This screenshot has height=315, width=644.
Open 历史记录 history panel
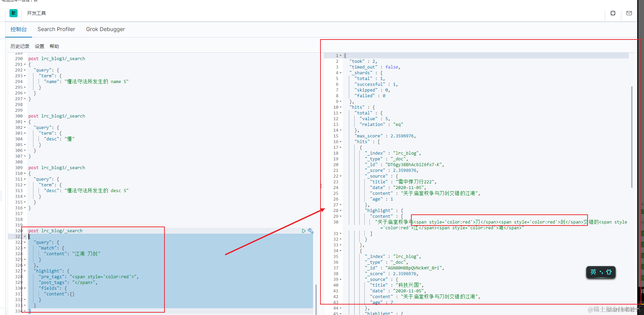coord(20,46)
